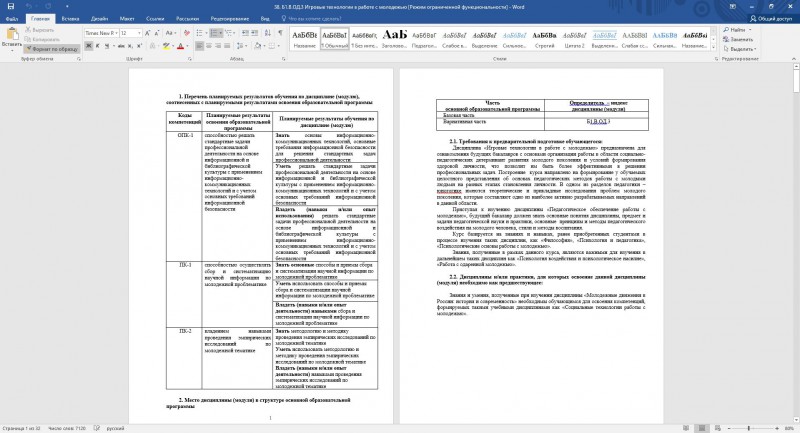Collapse the ribbon chevron
The height and width of the screenshot is (433, 800).
click(794, 59)
